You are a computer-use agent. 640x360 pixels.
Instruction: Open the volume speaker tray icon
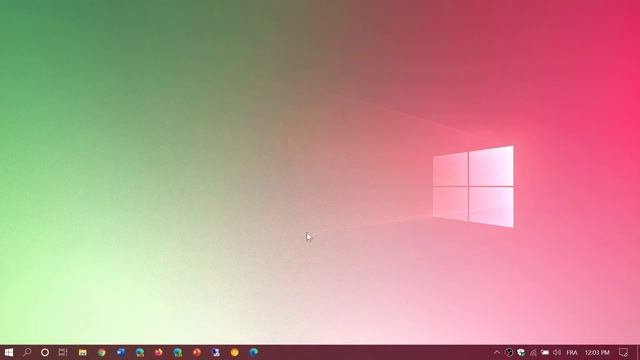pos(557,352)
